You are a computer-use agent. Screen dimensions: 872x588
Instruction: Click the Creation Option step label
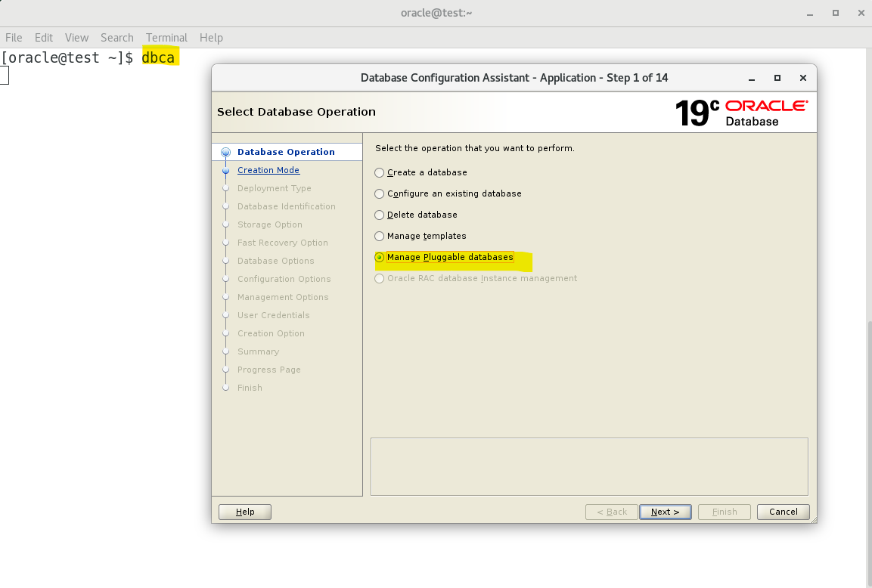(x=271, y=333)
